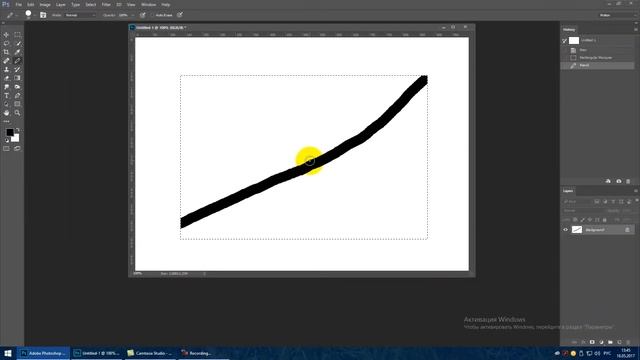
Task: Hide the Background layer
Action: point(566,230)
